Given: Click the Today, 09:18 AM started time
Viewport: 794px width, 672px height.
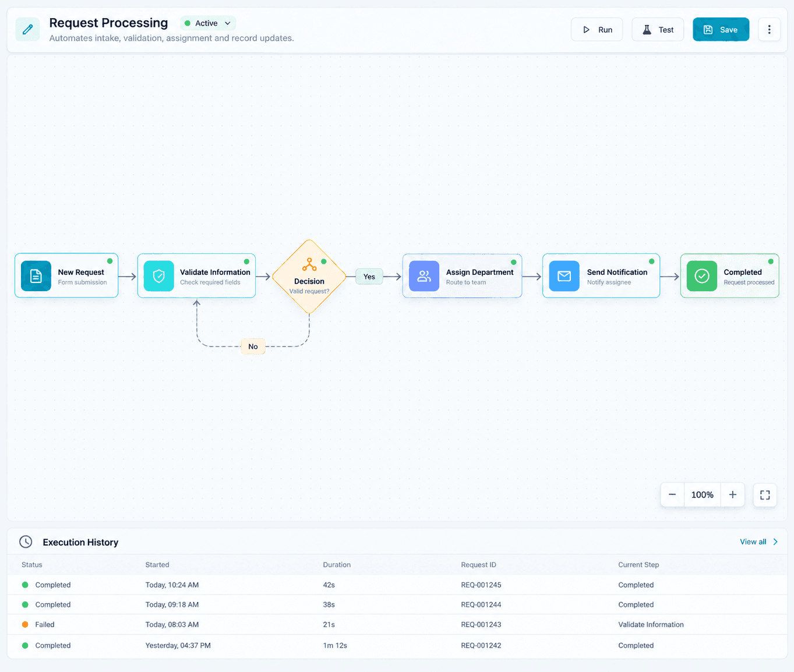Looking at the screenshot, I should tap(172, 604).
